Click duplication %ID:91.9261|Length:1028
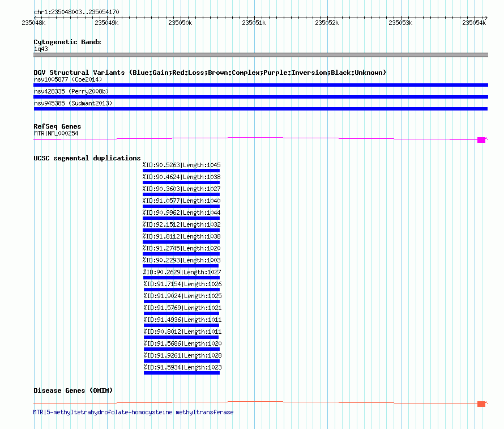504x429 pixels. [182, 355]
